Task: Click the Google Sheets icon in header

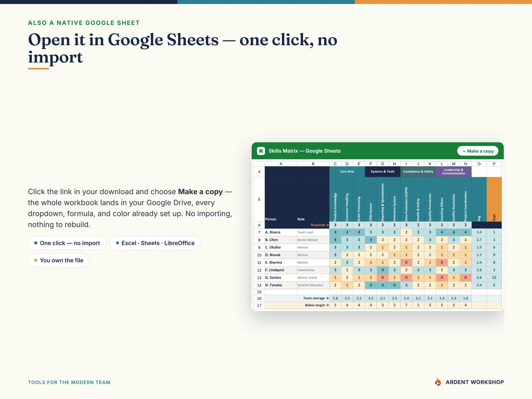Action: coord(261,151)
